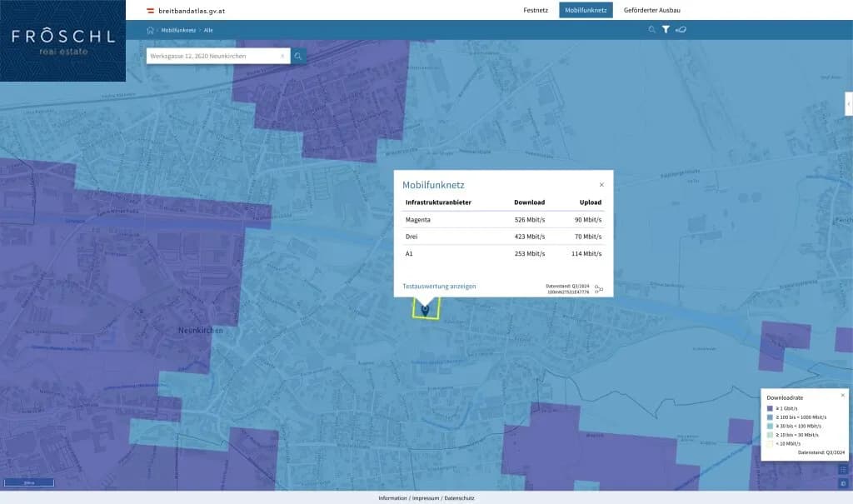The height and width of the screenshot is (504, 853).
Task: Click the Downloadrate legend title
Action: coord(785,398)
